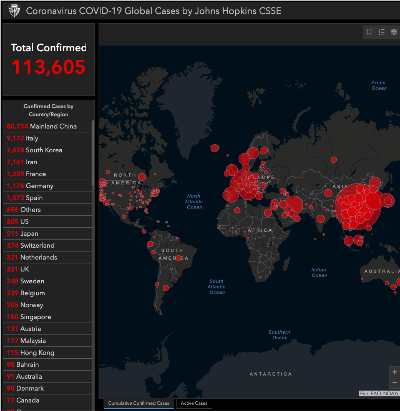Click the Confirmed Cases by Country/Region heading

click(48, 110)
